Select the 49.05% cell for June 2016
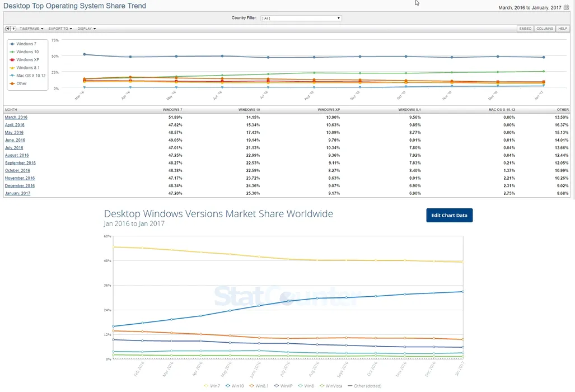 175,140
